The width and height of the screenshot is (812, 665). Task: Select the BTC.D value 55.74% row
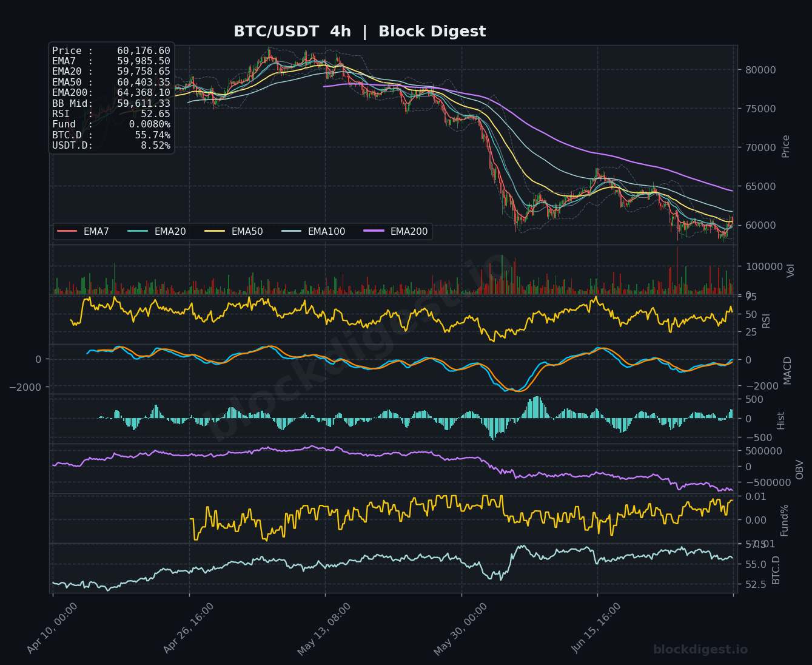click(x=111, y=135)
